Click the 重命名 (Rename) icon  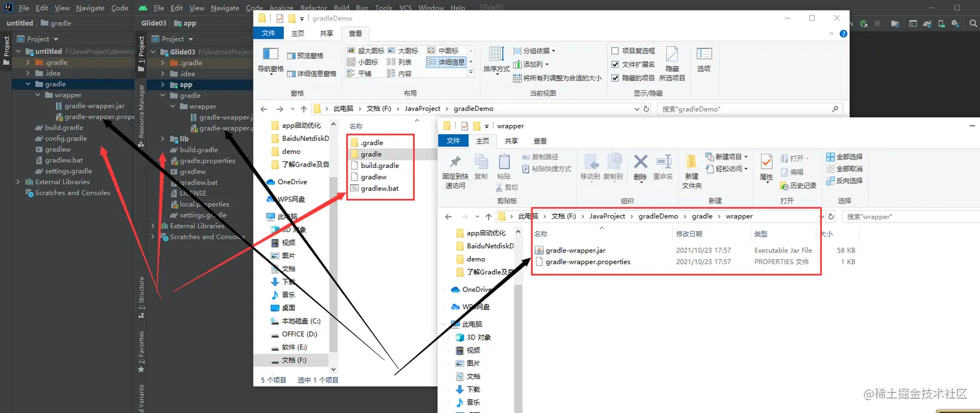point(664,162)
